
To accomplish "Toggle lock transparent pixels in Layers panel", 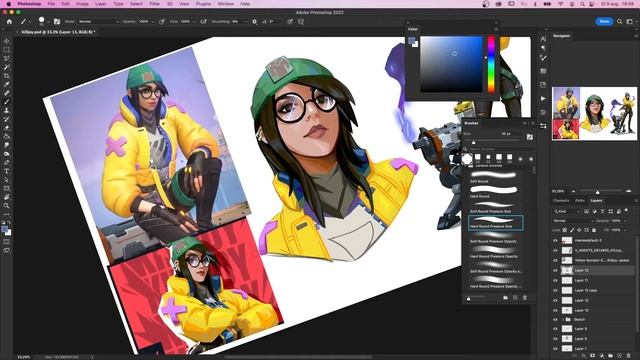I will (x=565, y=230).
